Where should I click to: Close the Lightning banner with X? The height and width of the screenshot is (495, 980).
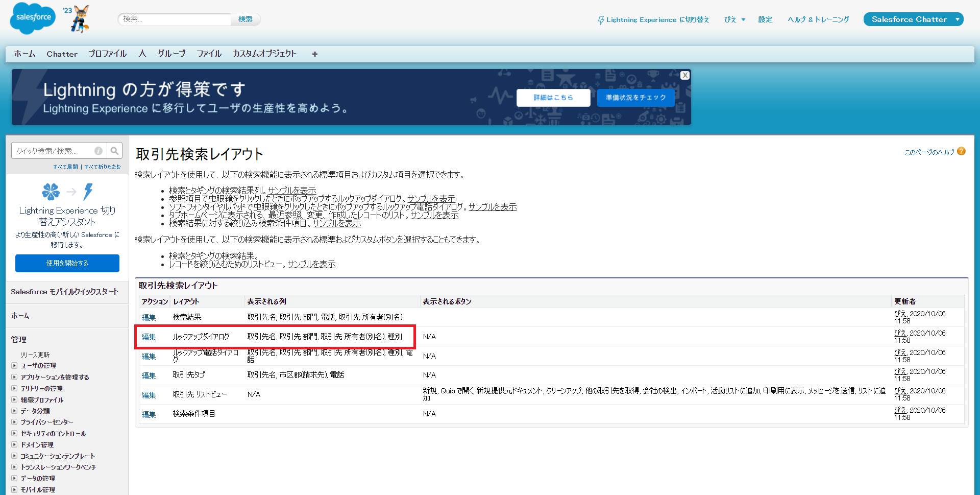pyautogui.click(x=685, y=75)
